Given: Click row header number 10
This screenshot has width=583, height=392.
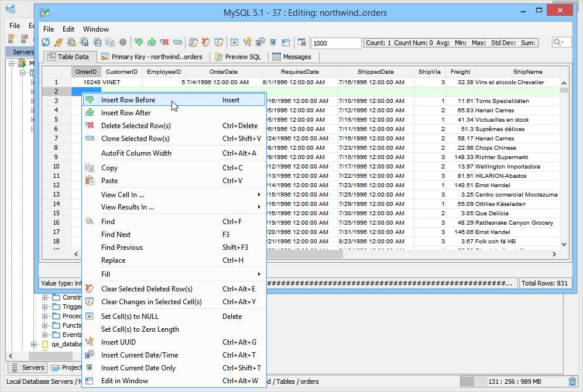Looking at the screenshot, I should tap(56, 166).
